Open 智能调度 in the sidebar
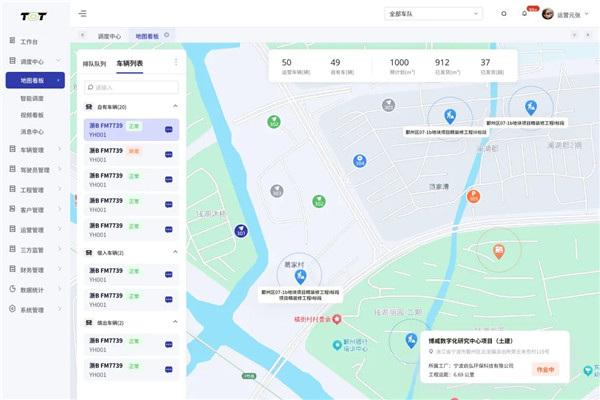The image size is (600, 400). tap(32, 98)
